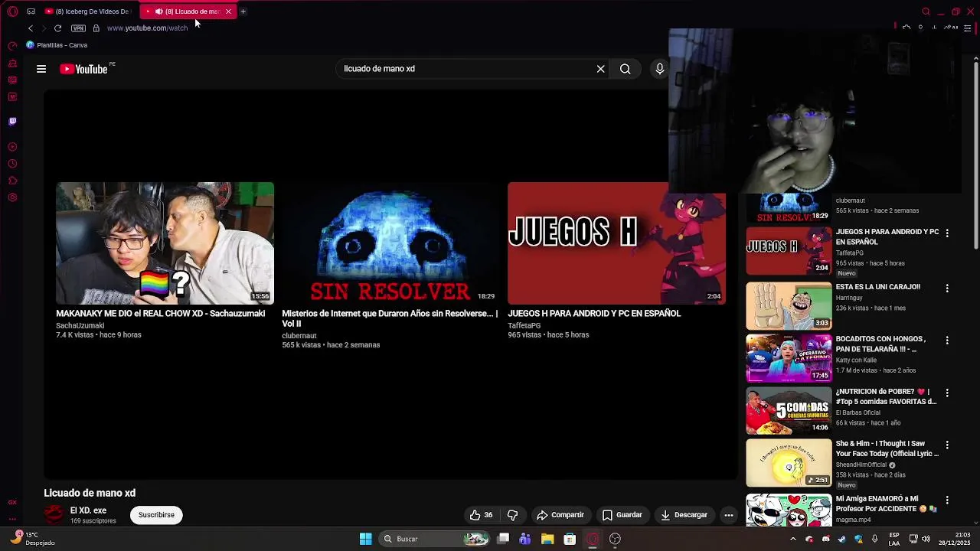Open a new browser tab
The image size is (980, 551).
tap(243, 11)
